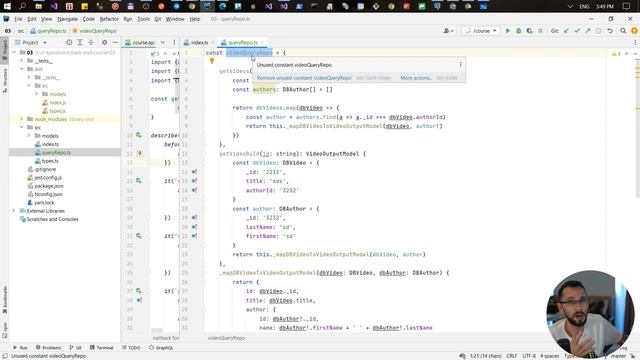This screenshot has width=640, height=360.
Task: Go to next highlighted error arrow
Action: (635, 53)
